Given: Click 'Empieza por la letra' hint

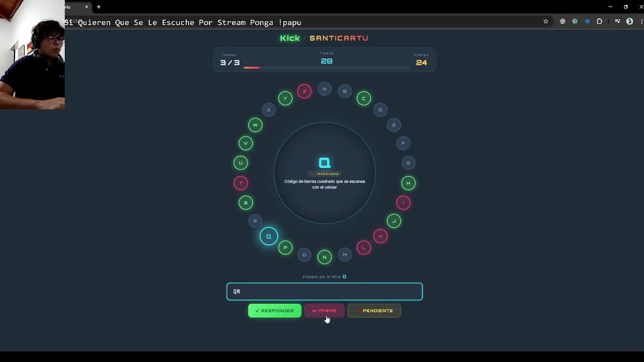Looking at the screenshot, I should [325, 277].
